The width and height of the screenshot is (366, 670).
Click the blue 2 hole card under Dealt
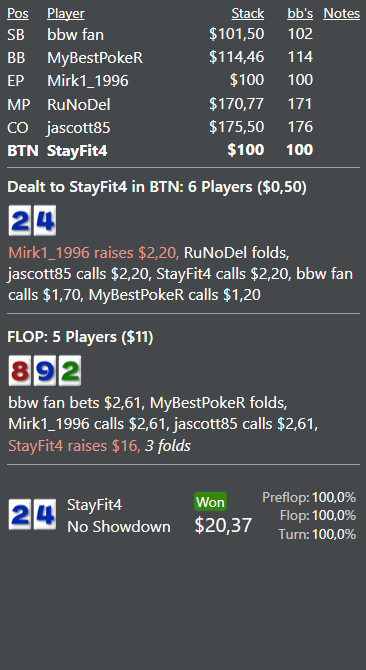click(20, 220)
